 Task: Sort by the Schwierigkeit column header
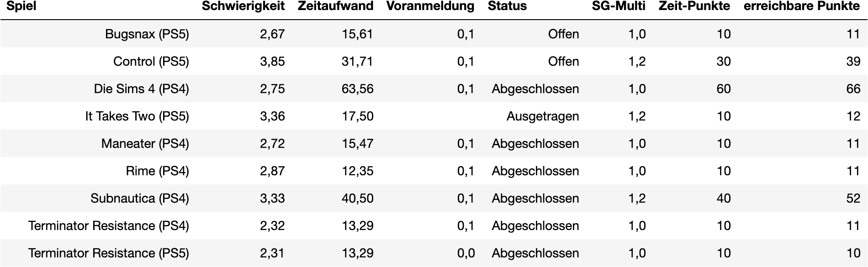[x=243, y=6]
